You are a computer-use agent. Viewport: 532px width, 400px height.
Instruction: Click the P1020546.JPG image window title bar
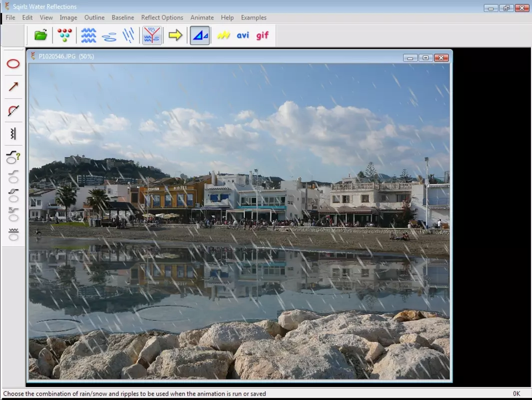217,56
